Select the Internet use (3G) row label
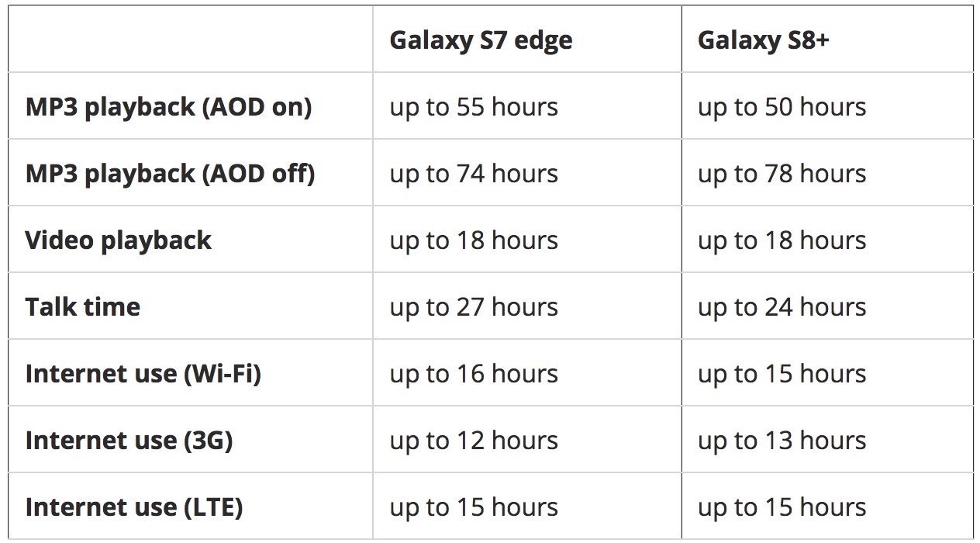980x543 pixels. [129, 441]
